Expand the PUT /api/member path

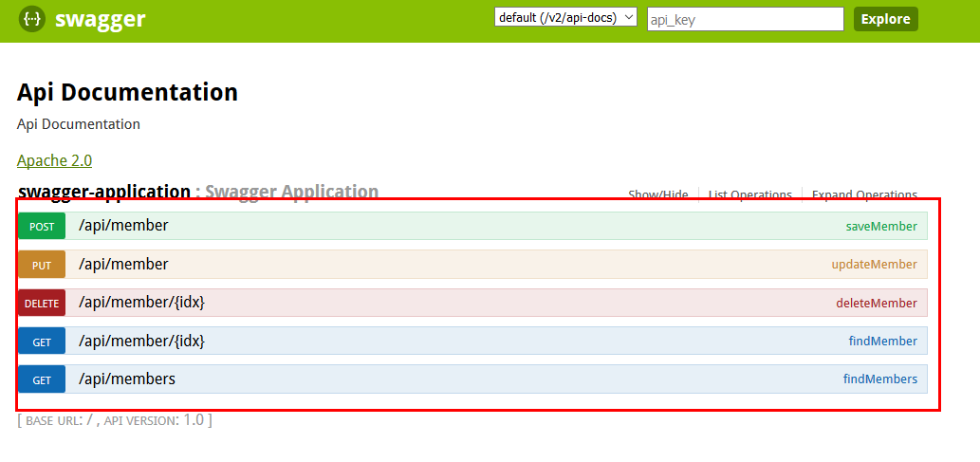click(x=123, y=265)
